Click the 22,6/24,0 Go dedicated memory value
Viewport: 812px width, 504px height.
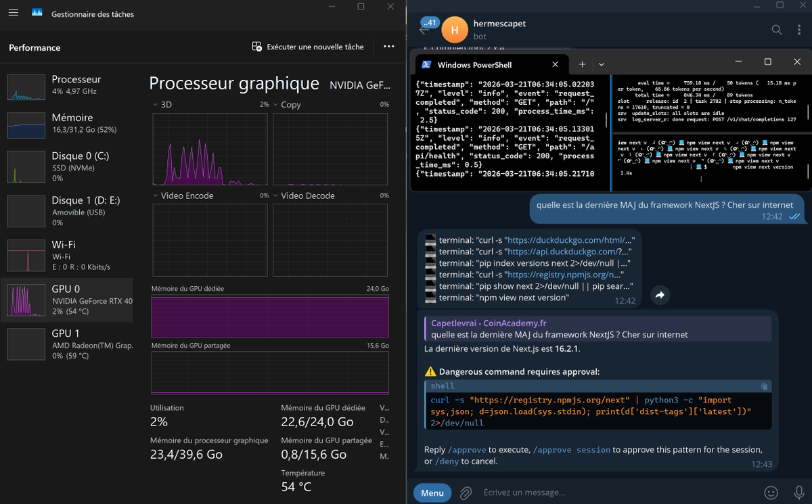(317, 422)
